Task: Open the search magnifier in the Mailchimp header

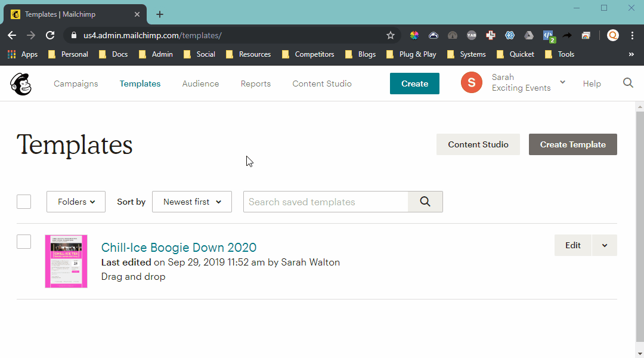Action: 628,83
